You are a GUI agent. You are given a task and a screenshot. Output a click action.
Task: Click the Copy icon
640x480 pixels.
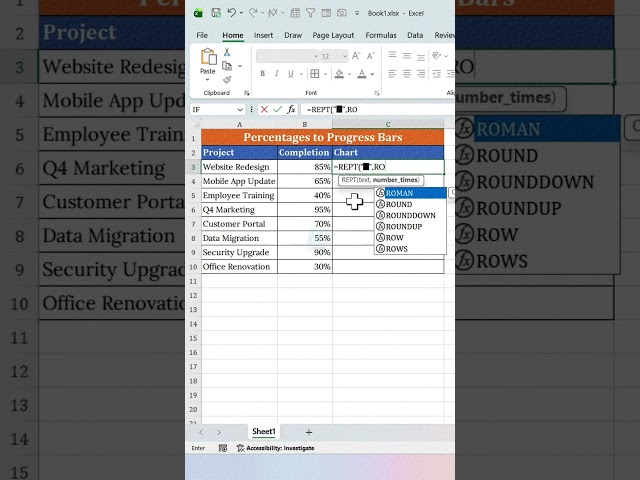coord(227,66)
